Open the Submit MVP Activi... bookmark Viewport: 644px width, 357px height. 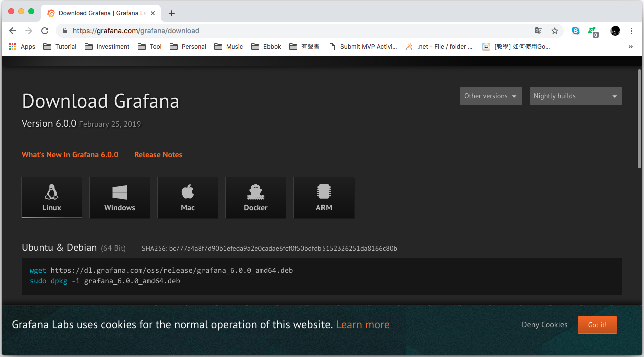(x=363, y=47)
